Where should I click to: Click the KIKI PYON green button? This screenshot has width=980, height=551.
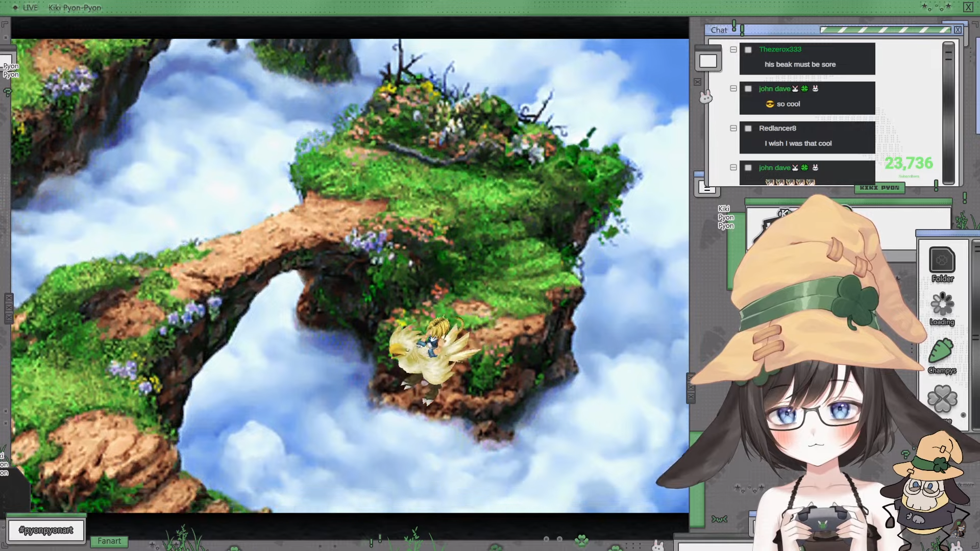click(x=879, y=188)
